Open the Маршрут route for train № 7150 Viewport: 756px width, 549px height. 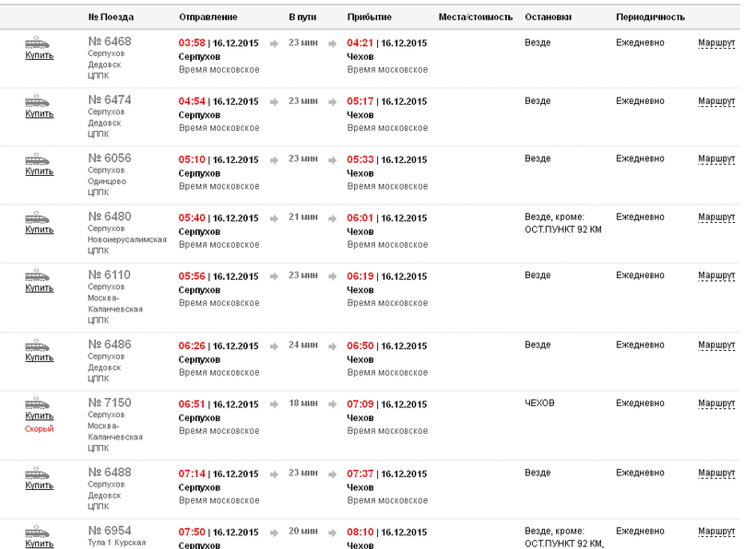(x=716, y=403)
